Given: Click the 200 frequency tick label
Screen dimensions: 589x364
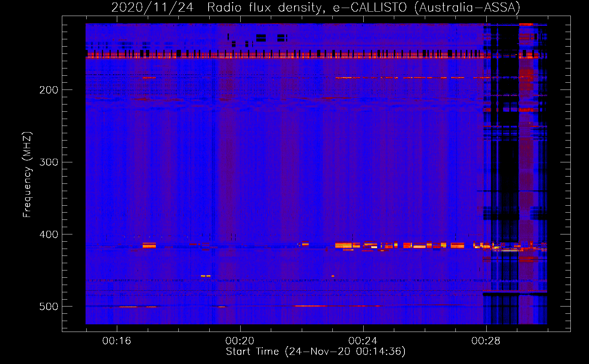Looking at the screenshot, I should 49,90.
